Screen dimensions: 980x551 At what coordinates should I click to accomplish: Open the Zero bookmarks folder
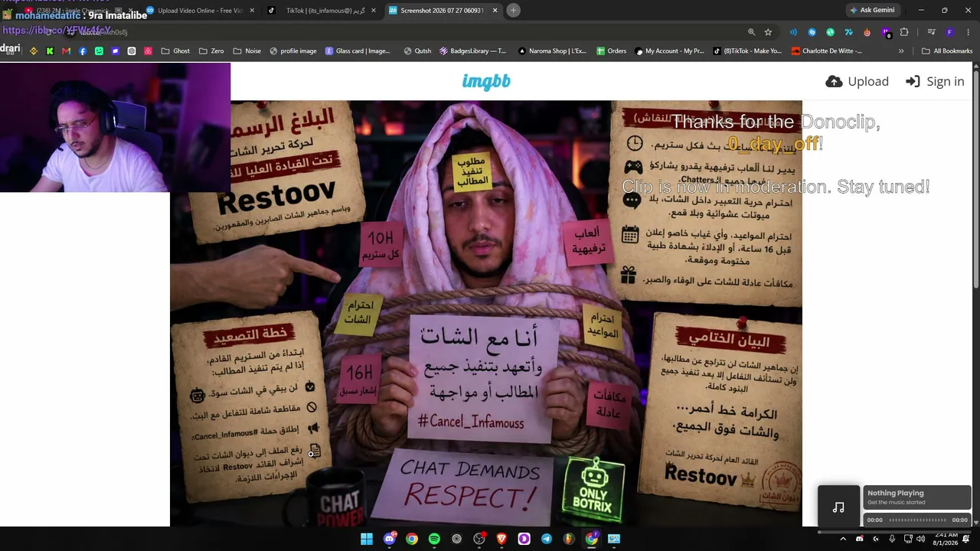(211, 51)
